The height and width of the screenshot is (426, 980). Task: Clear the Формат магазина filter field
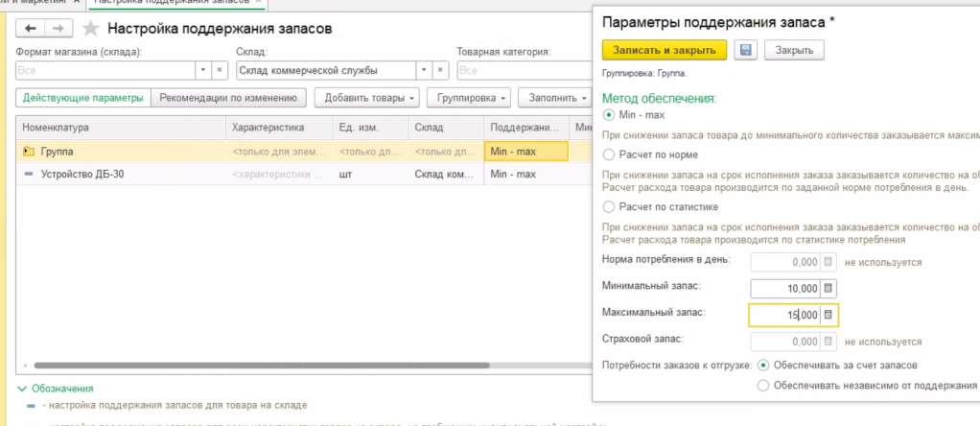point(220,70)
